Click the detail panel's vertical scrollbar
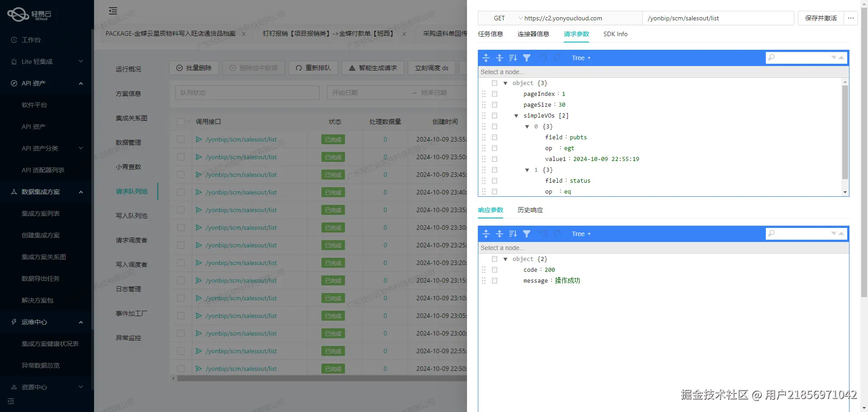The height and width of the screenshot is (412, 868). 864,152
